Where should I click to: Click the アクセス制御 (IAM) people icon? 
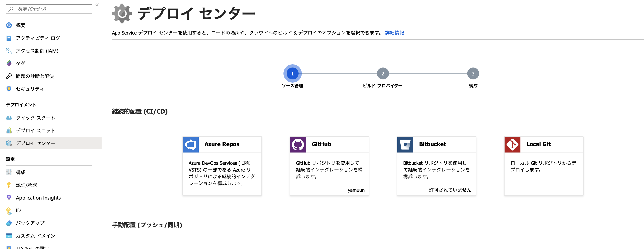pyautogui.click(x=9, y=51)
